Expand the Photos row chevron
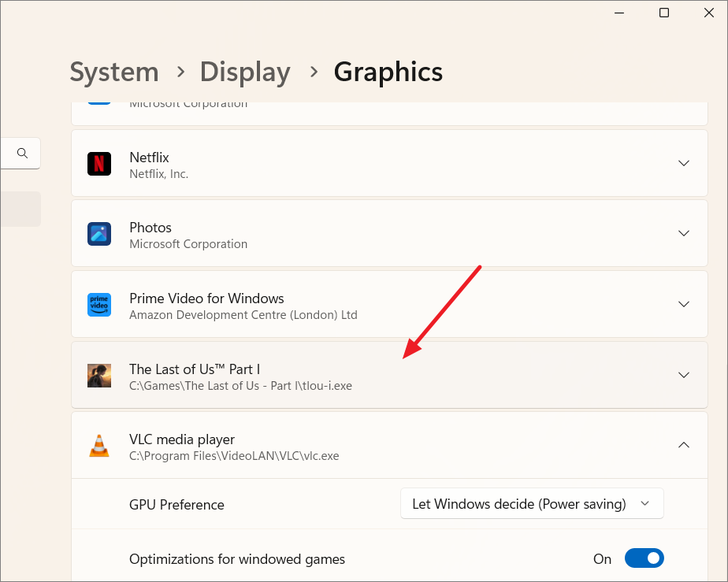728x582 pixels. pyautogui.click(x=683, y=233)
